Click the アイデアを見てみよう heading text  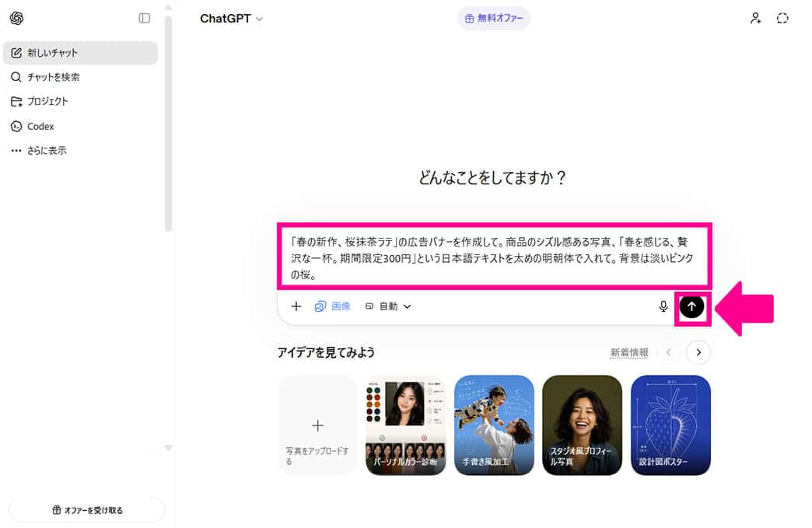point(326,352)
